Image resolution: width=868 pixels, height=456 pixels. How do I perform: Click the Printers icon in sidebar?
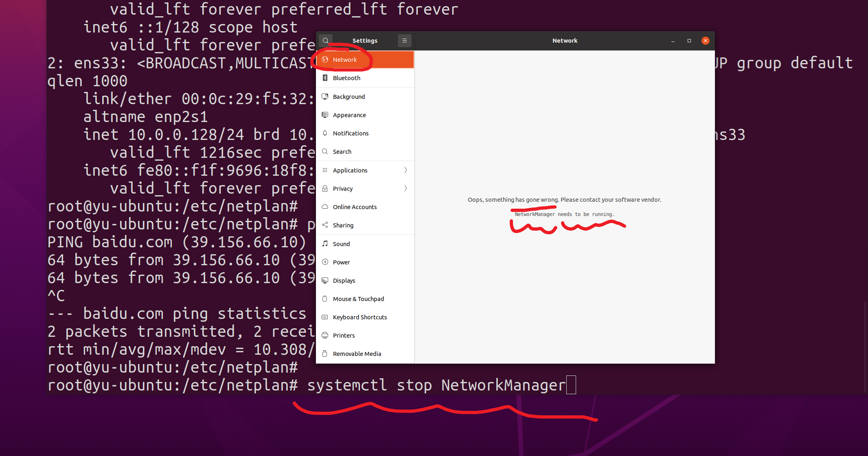pyautogui.click(x=325, y=336)
